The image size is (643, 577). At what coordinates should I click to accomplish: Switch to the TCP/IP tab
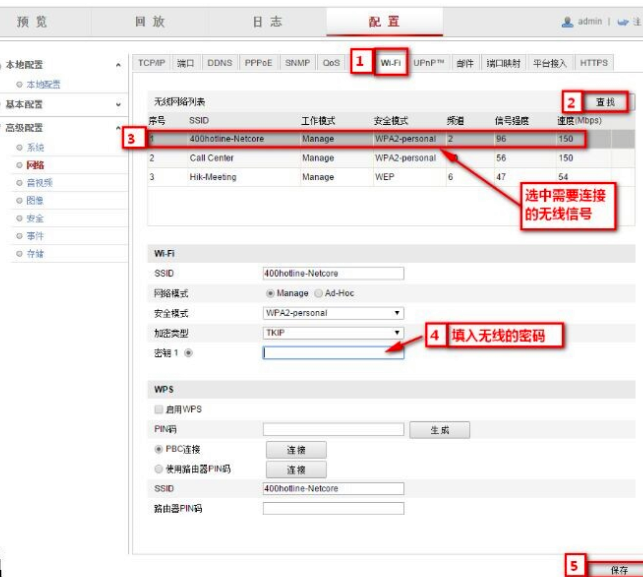pyautogui.click(x=151, y=63)
